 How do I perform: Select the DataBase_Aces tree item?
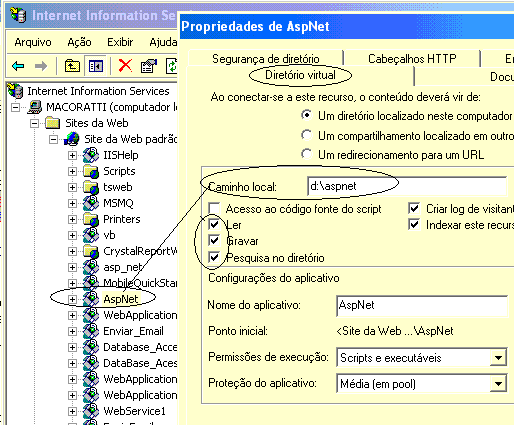point(140,363)
